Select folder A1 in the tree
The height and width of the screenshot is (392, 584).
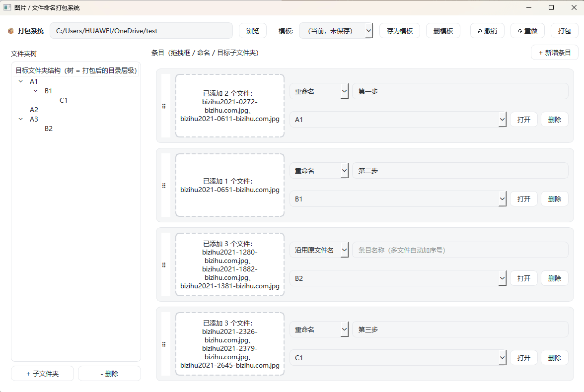tap(34, 81)
